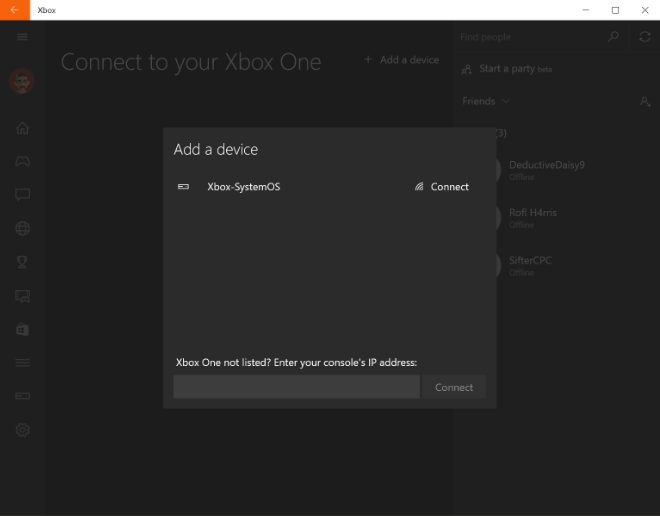Open the Store icon in sidebar
Image resolution: width=660 pixels, height=516 pixels.
pyautogui.click(x=22, y=329)
